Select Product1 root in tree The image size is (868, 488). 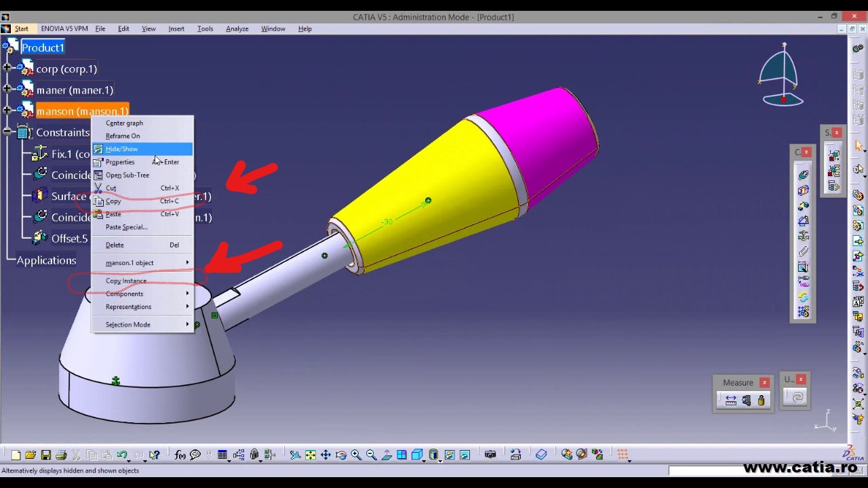pyautogui.click(x=43, y=47)
